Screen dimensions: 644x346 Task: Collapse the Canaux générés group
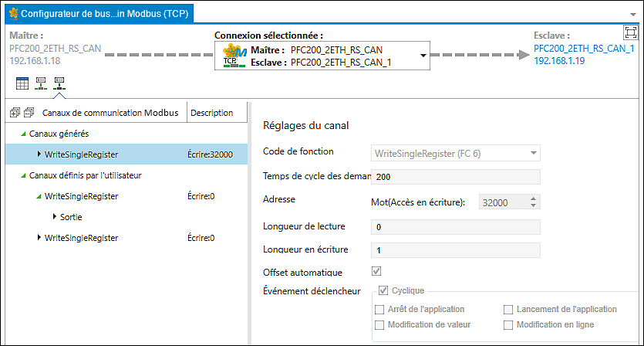coord(23,134)
